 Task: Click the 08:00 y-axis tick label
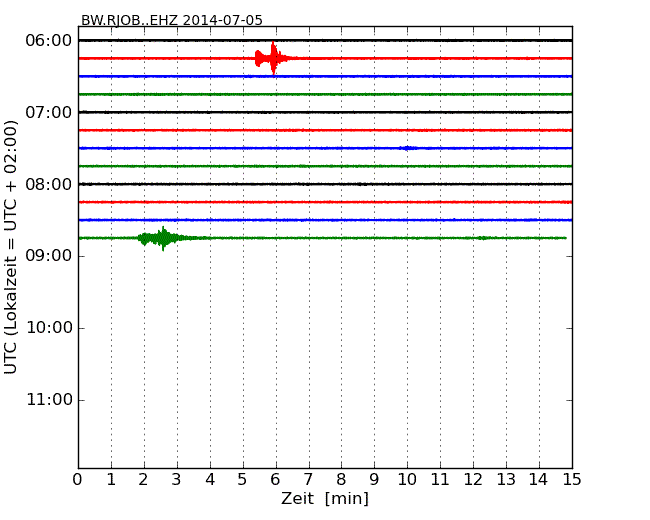pyautogui.click(x=49, y=184)
